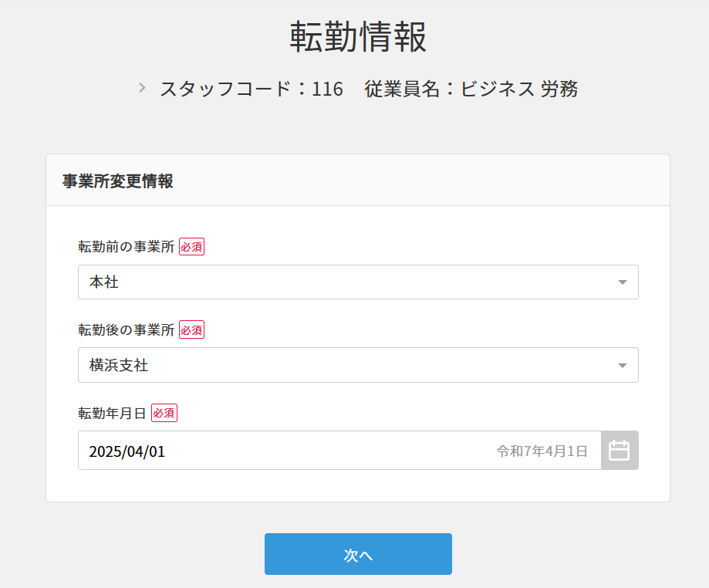Click the スタッフコード：116 breadcrumb text
The width and height of the screenshot is (709, 588).
(x=251, y=89)
